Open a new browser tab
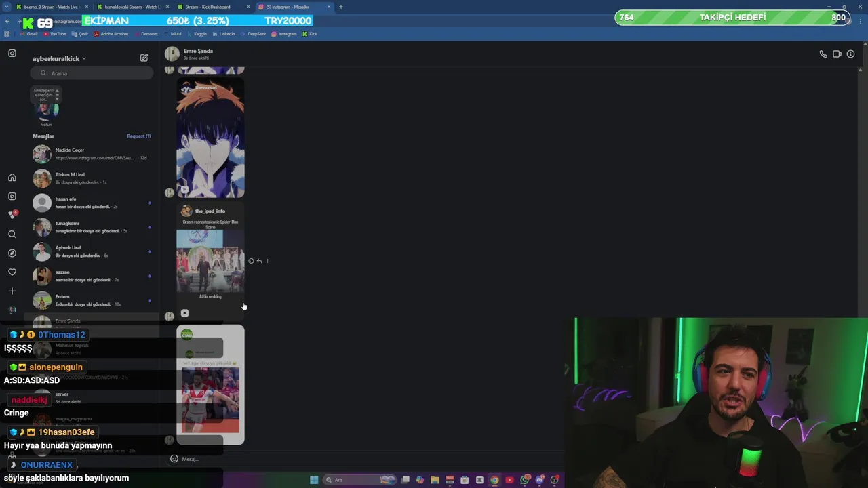868x488 pixels. (340, 7)
